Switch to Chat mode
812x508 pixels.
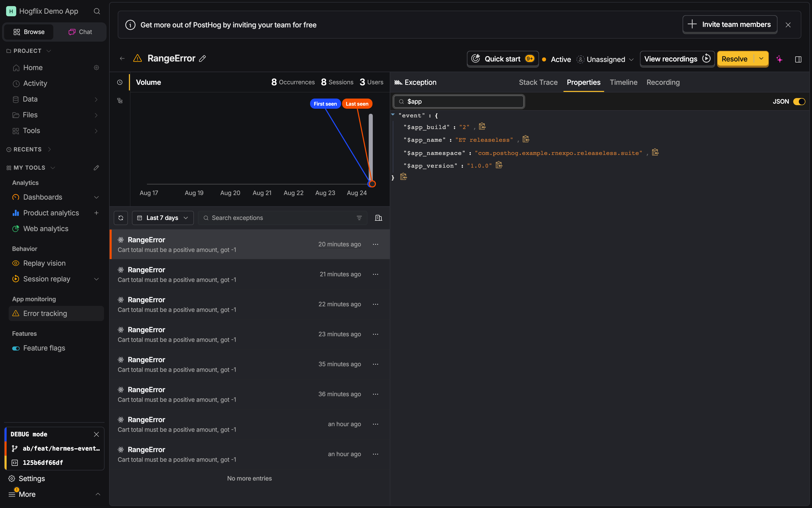pos(80,32)
